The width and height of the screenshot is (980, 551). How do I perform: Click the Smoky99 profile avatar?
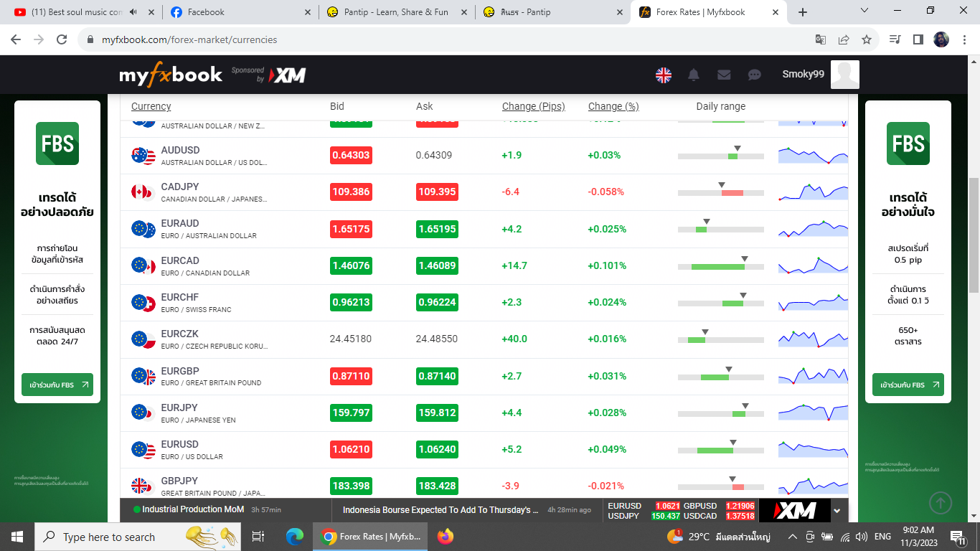click(844, 75)
